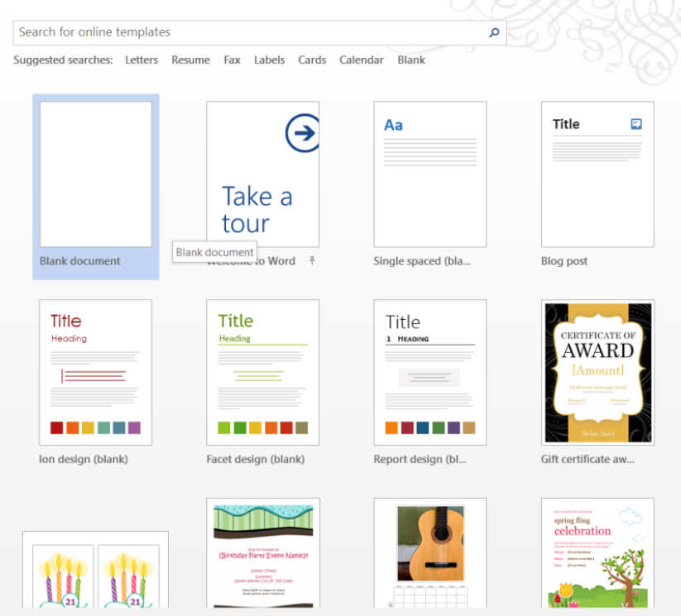This screenshot has height=616, width=681.
Task: Click the Blank suggested search link
Action: pyautogui.click(x=411, y=60)
